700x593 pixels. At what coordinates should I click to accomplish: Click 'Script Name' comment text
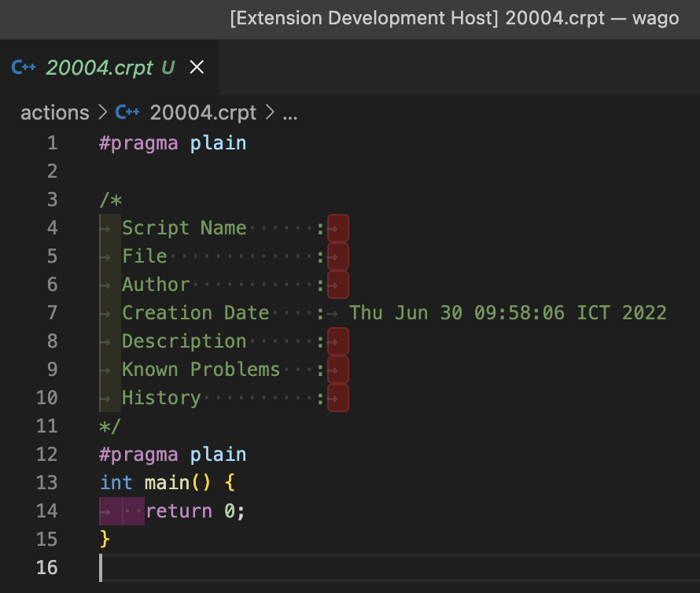point(184,228)
